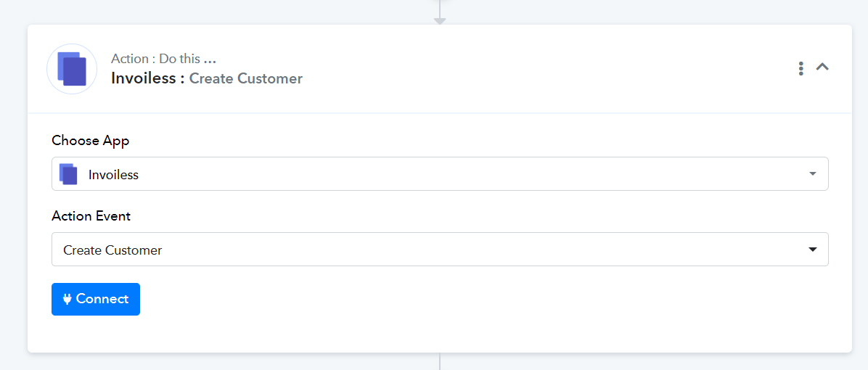
Task: Click the 'Create Customer' subtitle in the header
Action: coord(246,78)
